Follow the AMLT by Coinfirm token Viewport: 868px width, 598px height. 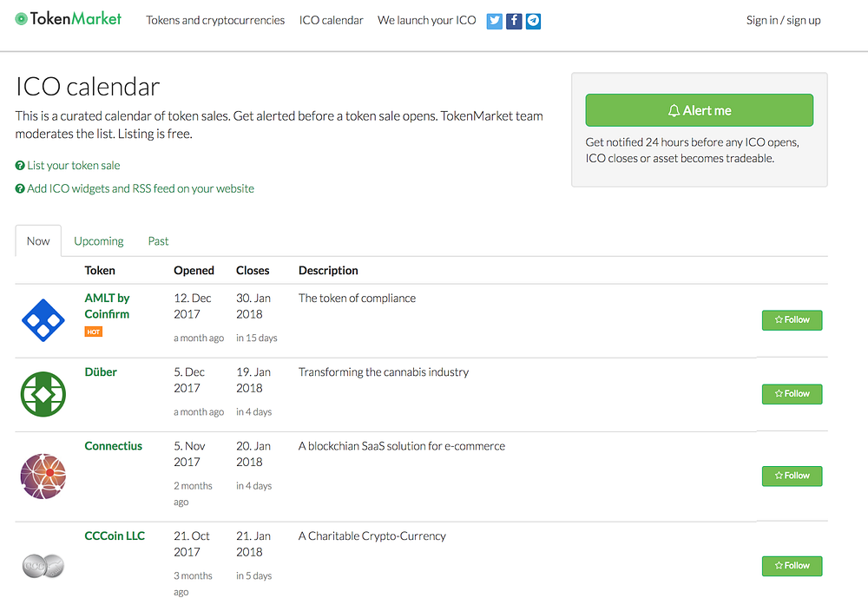tap(792, 320)
